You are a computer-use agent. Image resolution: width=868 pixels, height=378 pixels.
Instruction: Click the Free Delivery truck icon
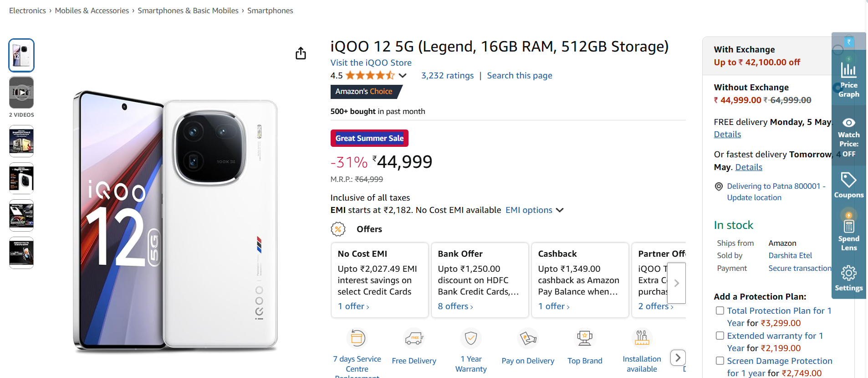[x=414, y=338]
